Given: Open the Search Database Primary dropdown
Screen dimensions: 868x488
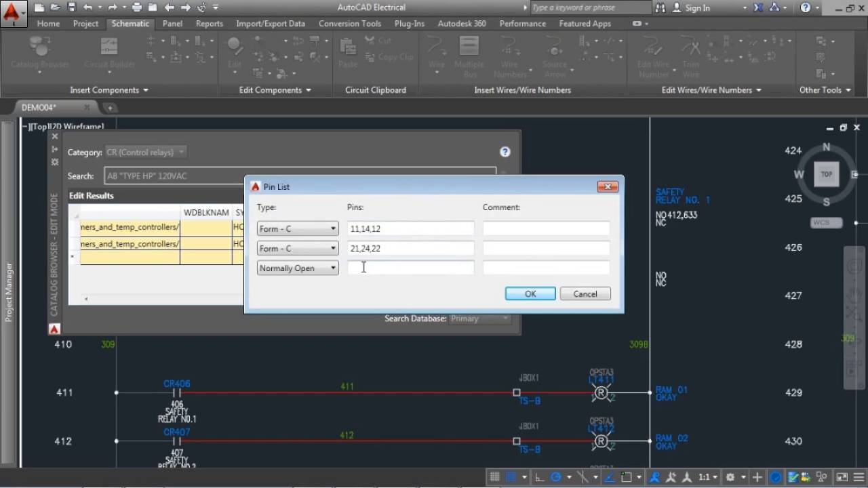Looking at the screenshot, I should 479,319.
